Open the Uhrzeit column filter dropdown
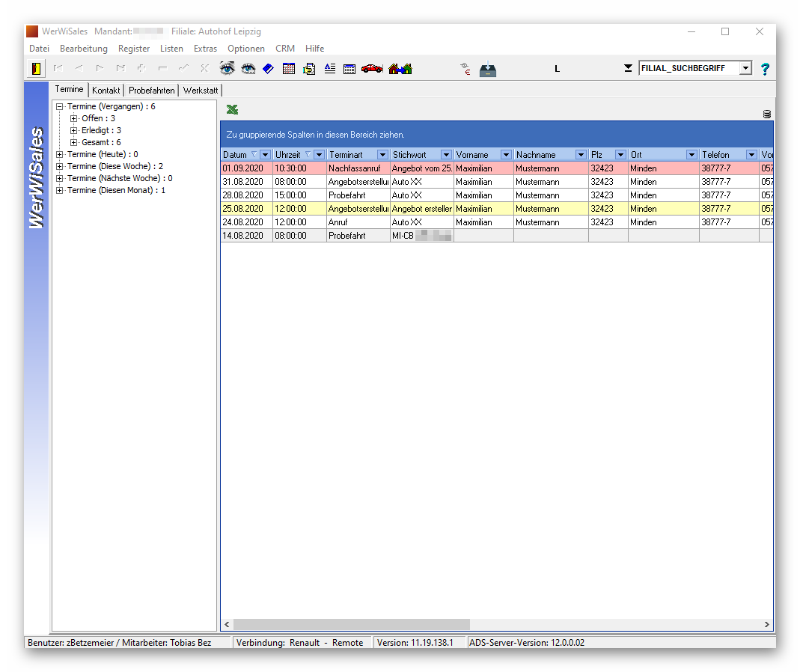Image resolution: width=800 pixels, height=672 pixels. tap(320, 155)
